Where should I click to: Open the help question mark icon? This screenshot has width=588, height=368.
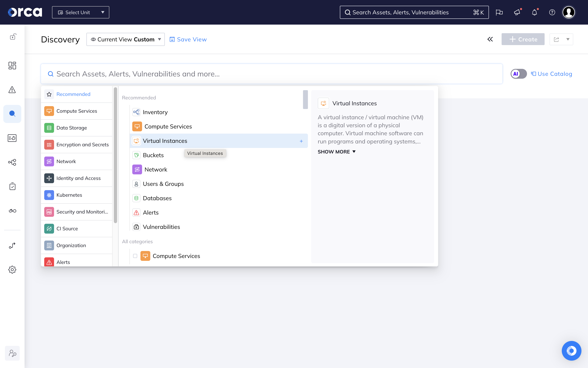pyautogui.click(x=552, y=12)
